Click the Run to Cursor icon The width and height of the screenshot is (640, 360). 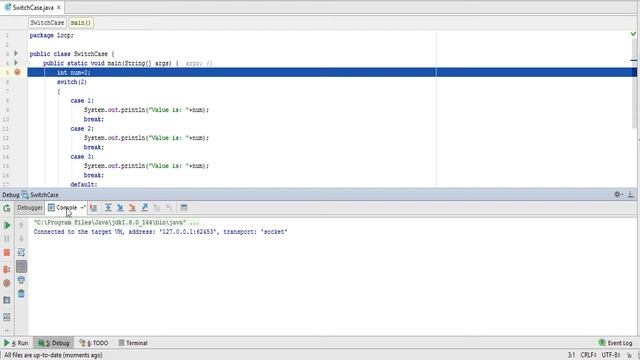click(169, 208)
